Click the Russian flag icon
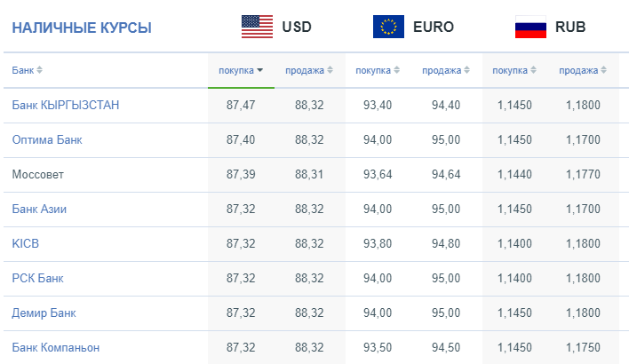 pos(530,27)
